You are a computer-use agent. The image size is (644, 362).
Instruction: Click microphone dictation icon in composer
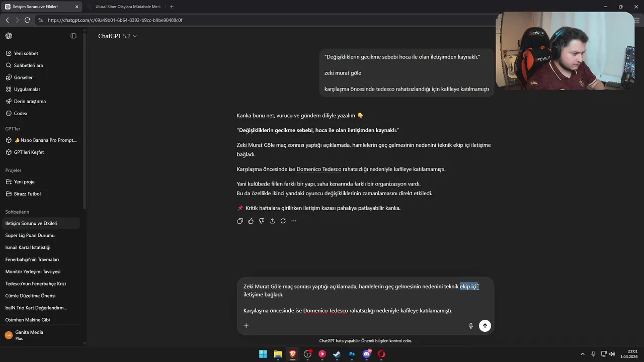[471, 326]
